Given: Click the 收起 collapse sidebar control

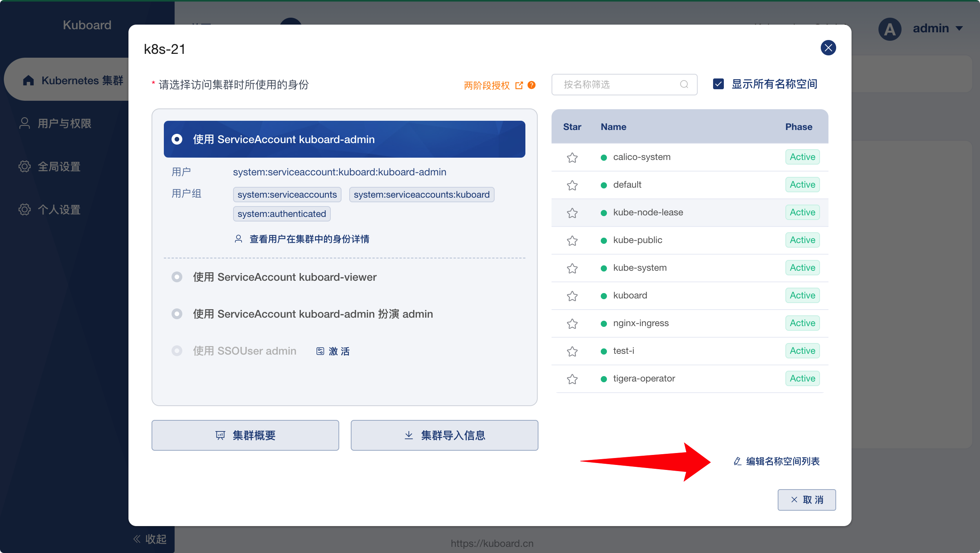Looking at the screenshot, I should point(150,539).
